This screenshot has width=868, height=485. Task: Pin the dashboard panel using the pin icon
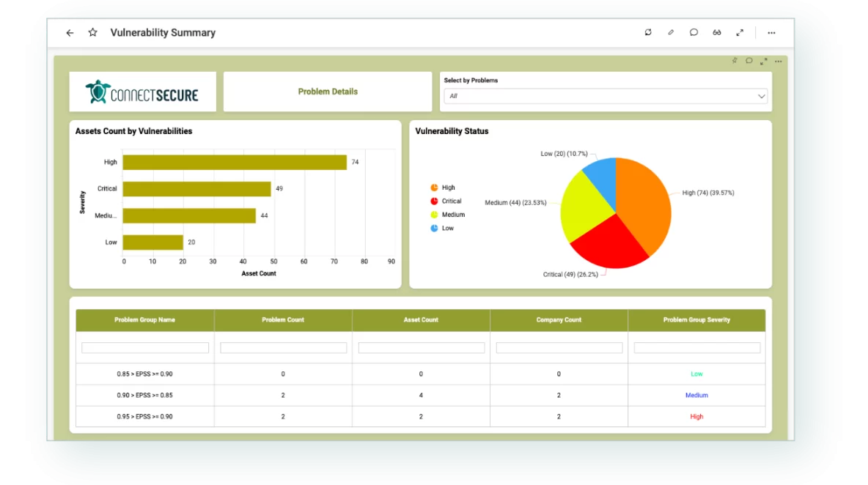[735, 61]
